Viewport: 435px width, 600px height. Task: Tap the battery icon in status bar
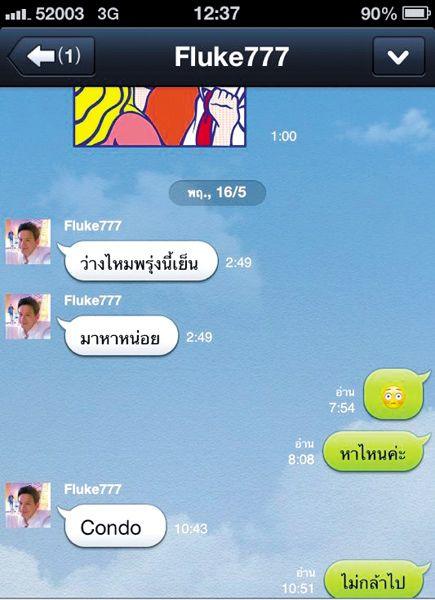pyautogui.click(x=416, y=14)
